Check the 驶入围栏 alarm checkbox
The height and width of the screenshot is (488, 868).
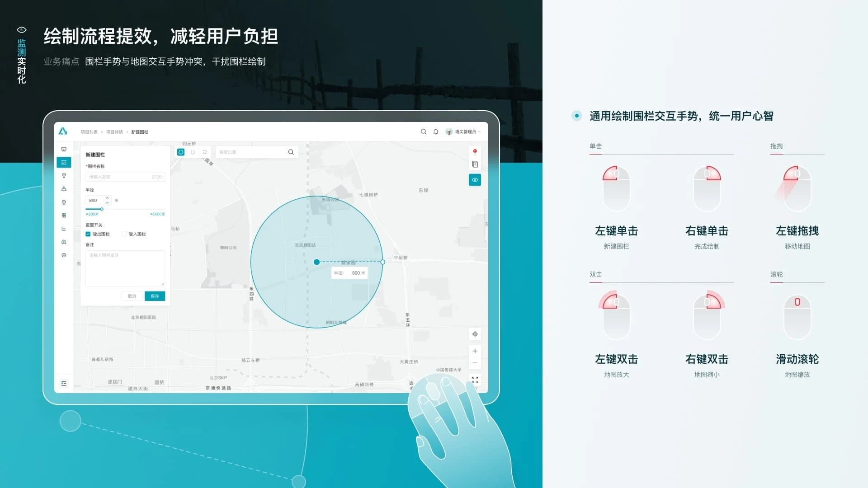(x=124, y=234)
